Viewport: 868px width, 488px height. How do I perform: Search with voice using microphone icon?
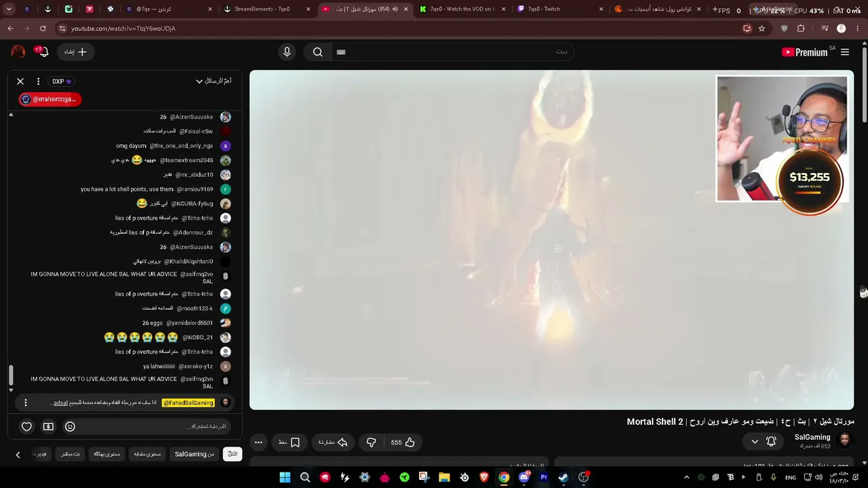(x=287, y=52)
